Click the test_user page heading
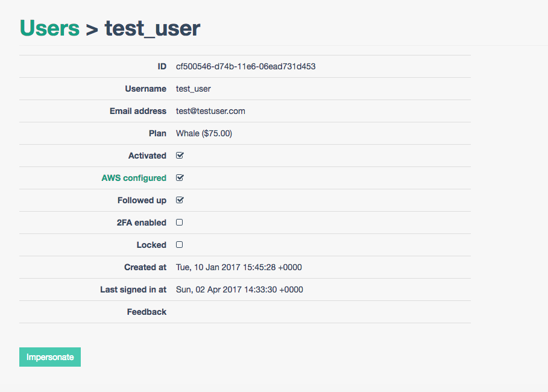 [153, 28]
